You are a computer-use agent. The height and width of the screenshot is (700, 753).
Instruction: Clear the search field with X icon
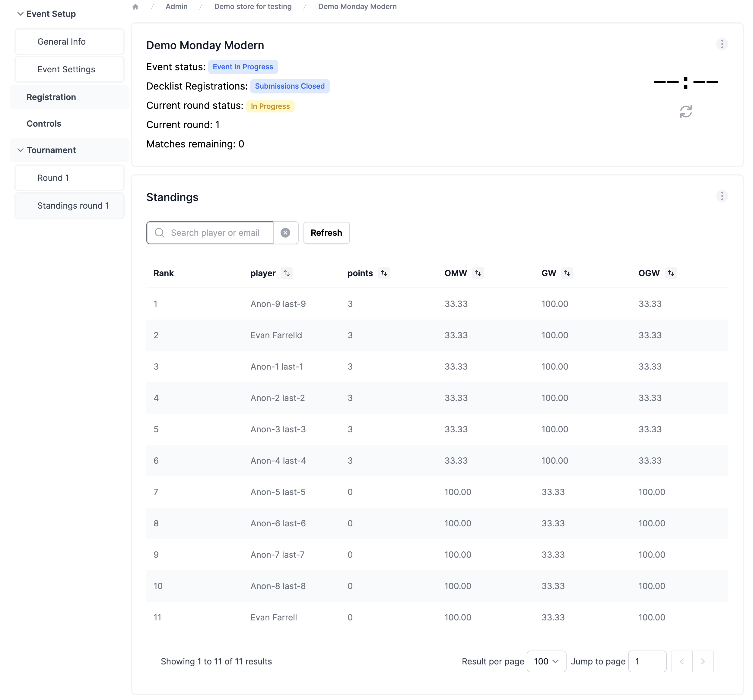click(x=285, y=233)
